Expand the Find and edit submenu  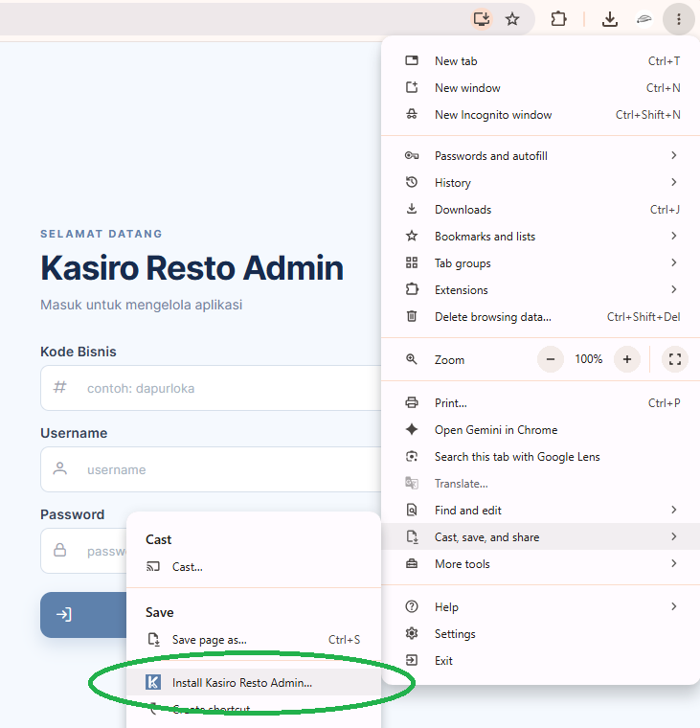click(541, 511)
